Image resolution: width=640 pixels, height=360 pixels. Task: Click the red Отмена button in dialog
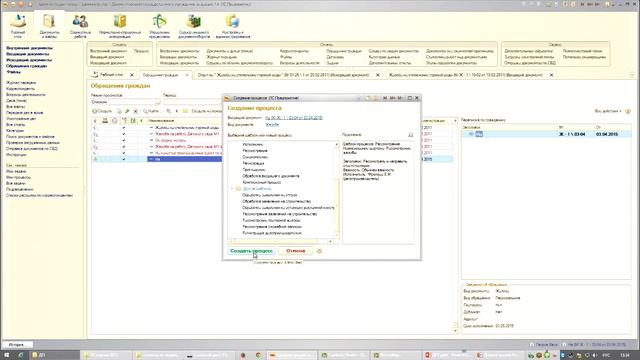click(x=296, y=251)
